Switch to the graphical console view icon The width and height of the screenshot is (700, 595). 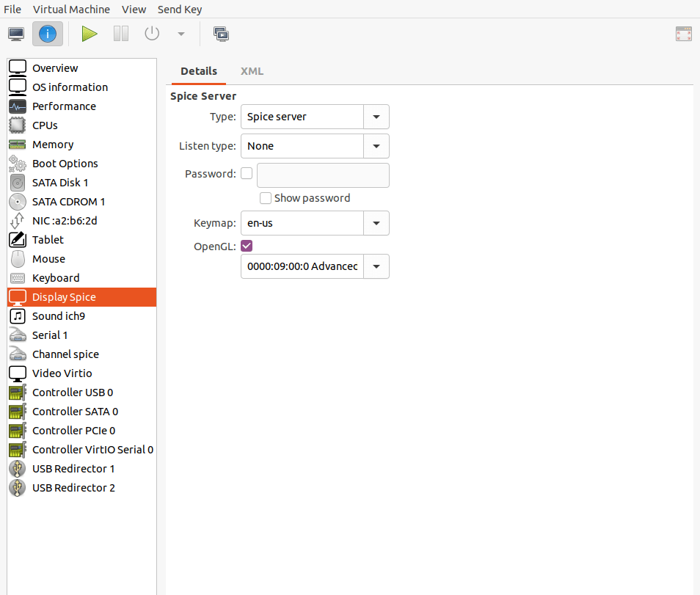[x=15, y=33]
